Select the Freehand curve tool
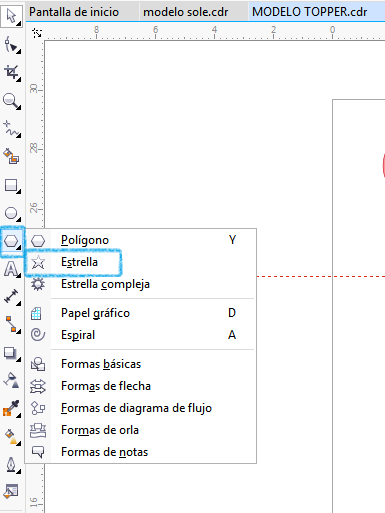The height and width of the screenshot is (513, 385). (12, 129)
